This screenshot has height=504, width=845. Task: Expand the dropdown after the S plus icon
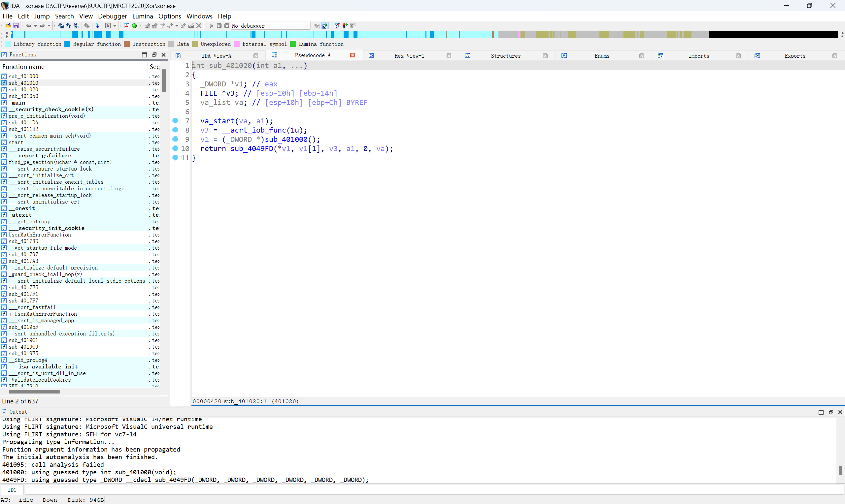point(177,26)
